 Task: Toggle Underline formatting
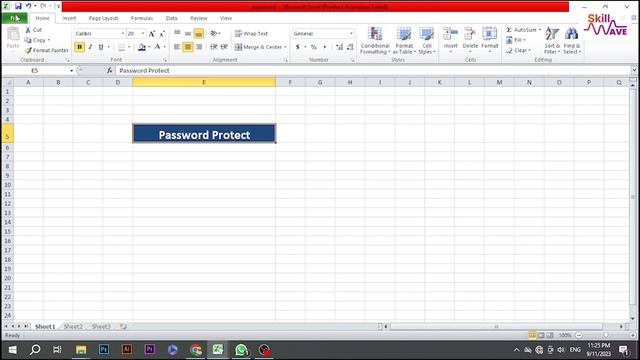click(101, 47)
